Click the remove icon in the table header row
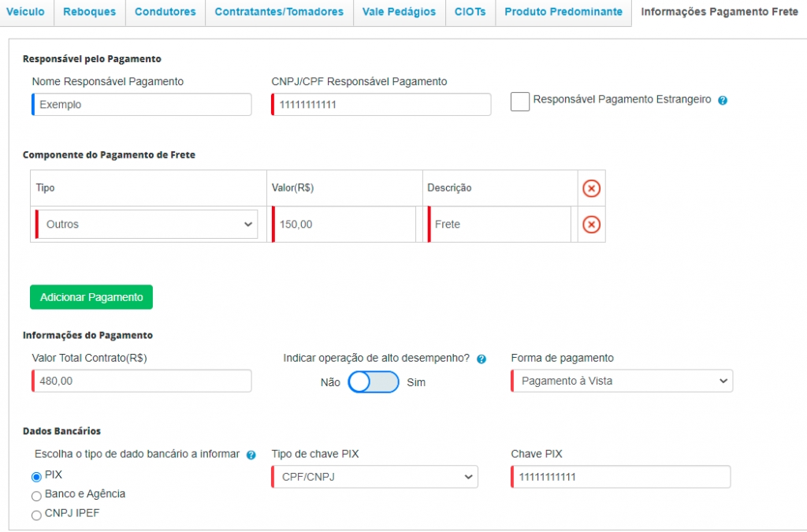The height and width of the screenshot is (532, 807). (x=591, y=188)
